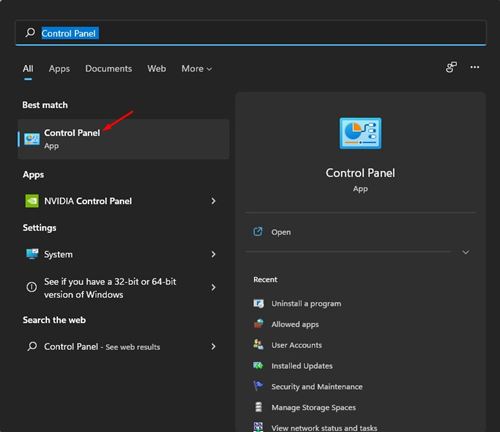The image size is (500, 432).
Task: Open Control Panel via the Open link
Action: tap(281, 232)
